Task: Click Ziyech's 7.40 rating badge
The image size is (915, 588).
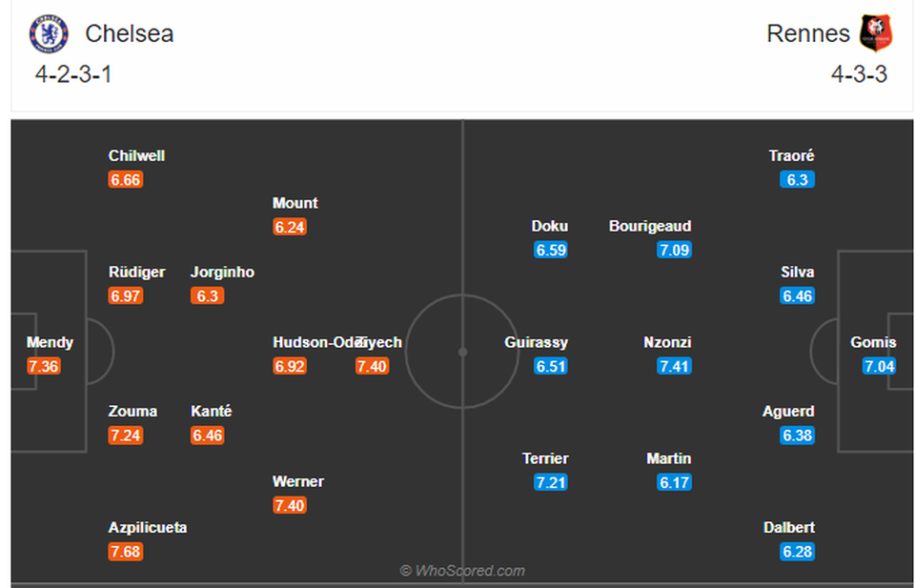Action: [373, 366]
